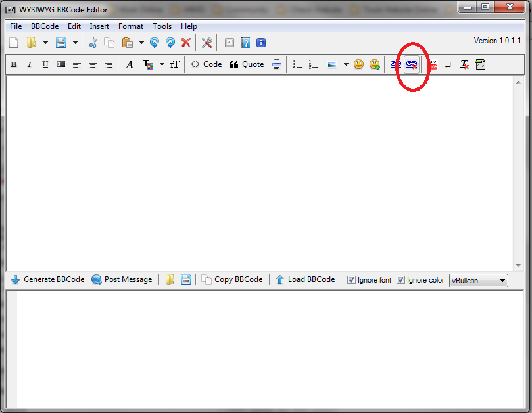
Task: Align text left
Action: (x=77, y=64)
